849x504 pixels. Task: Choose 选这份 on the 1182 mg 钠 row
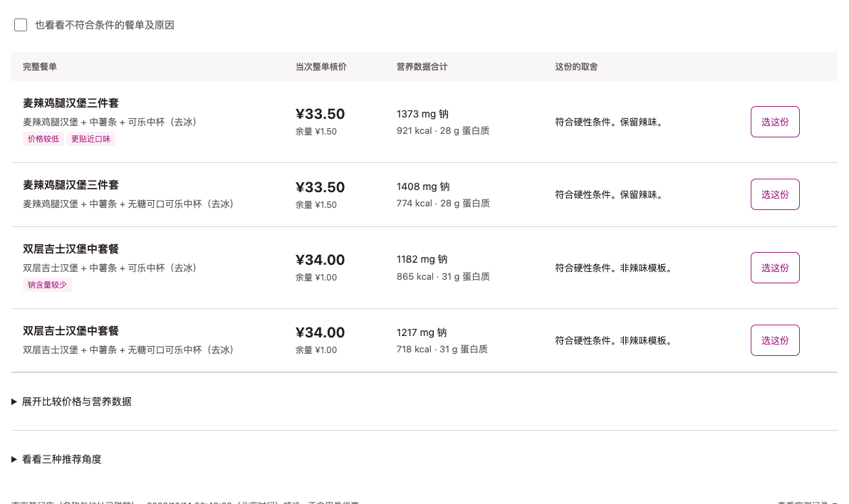point(775,268)
